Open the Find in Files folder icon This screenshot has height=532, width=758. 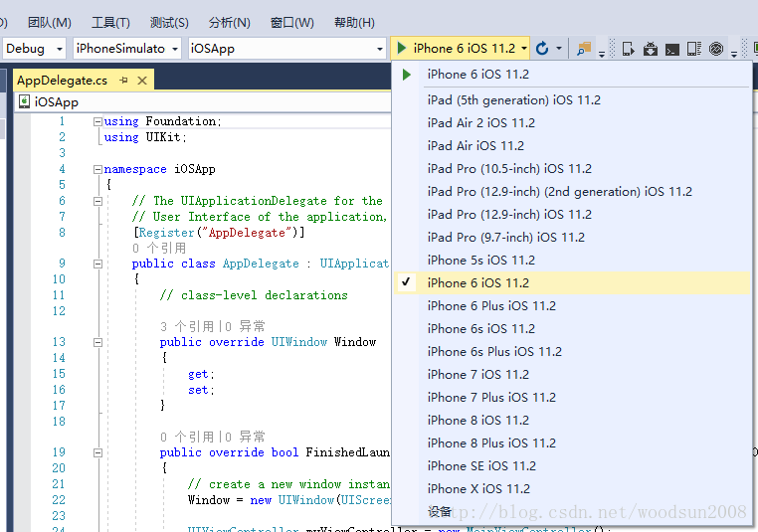584,49
